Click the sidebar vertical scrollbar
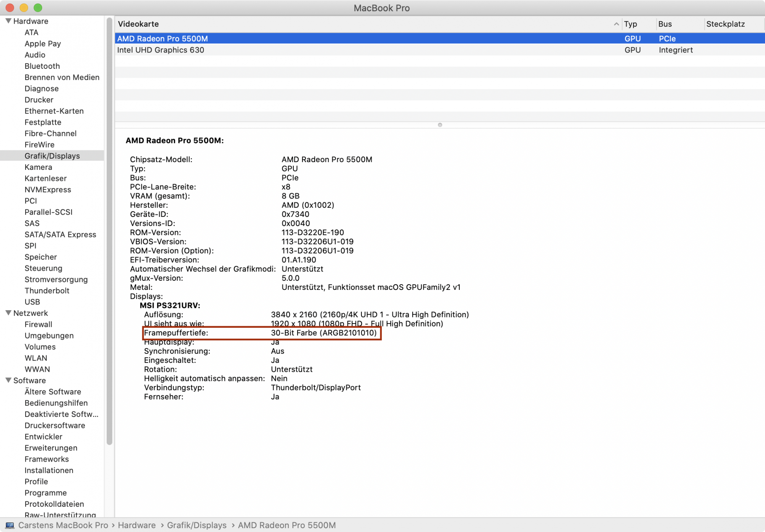The height and width of the screenshot is (532, 765). (x=109, y=229)
